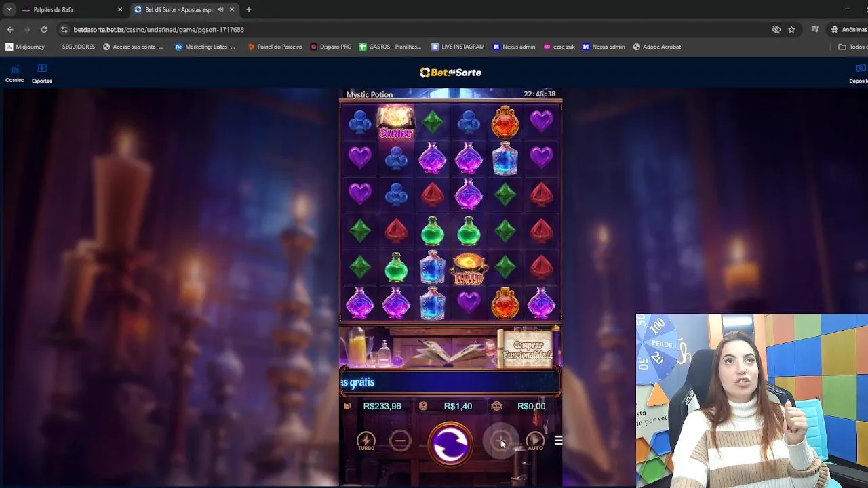The height and width of the screenshot is (488, 868).
Task: Click the wallet balance icon
Action: pos(348,406)
